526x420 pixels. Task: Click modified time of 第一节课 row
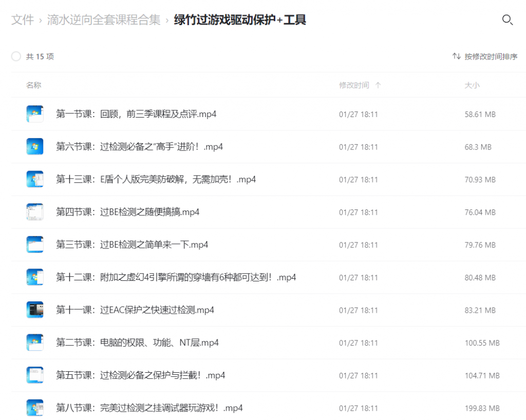click(x=358, y=114)
